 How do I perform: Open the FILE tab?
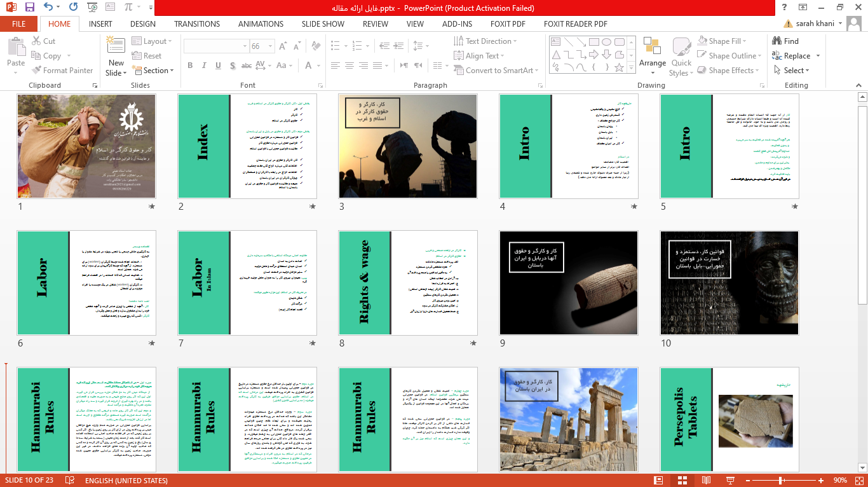(x=19, y=24)
